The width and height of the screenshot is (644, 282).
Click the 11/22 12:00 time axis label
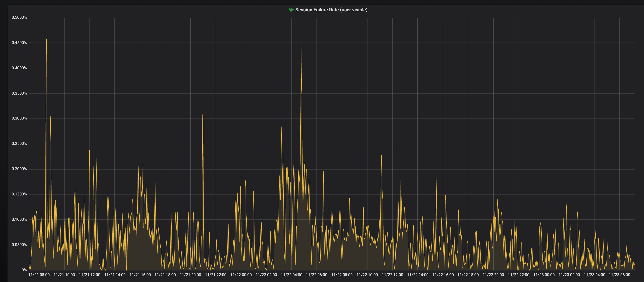click(392, 275)
